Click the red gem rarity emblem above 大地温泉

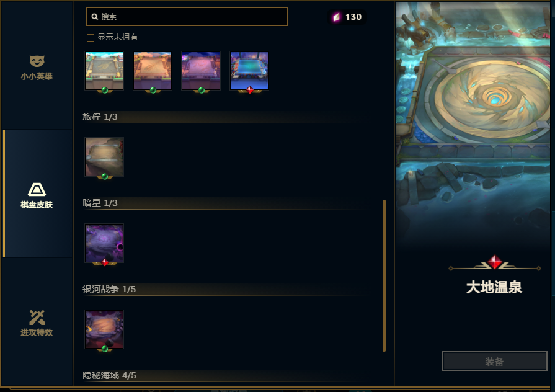tap(494, 262)
